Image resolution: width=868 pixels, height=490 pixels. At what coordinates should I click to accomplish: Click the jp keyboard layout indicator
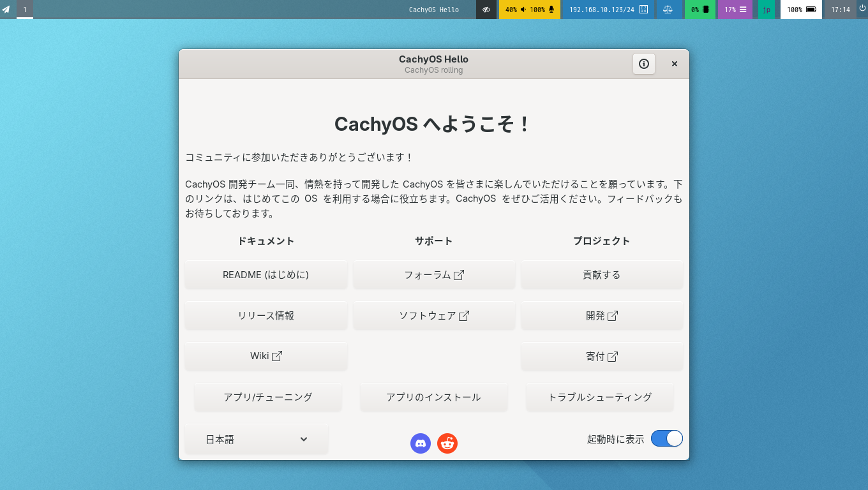click(x=767, y=10)
